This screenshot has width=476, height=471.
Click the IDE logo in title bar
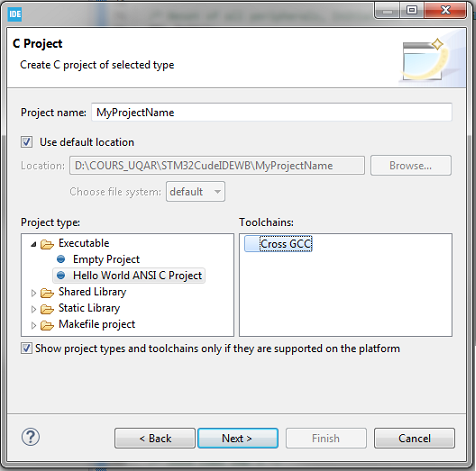15,14
